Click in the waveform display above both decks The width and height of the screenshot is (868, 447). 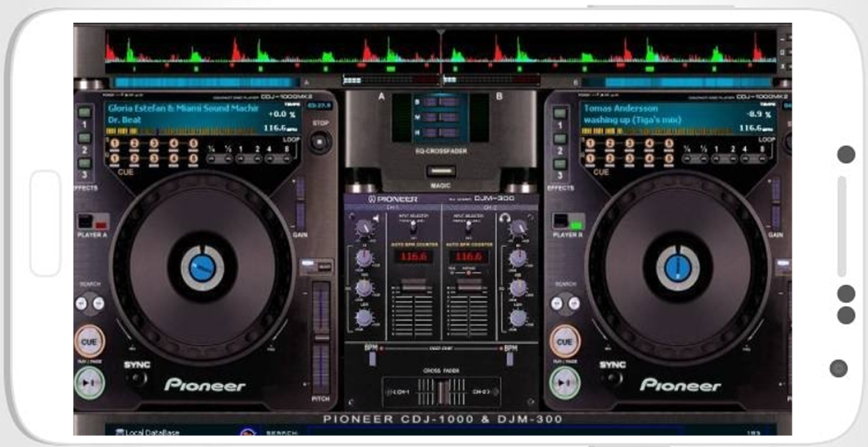pyautogui.click(x=441, y=51)
